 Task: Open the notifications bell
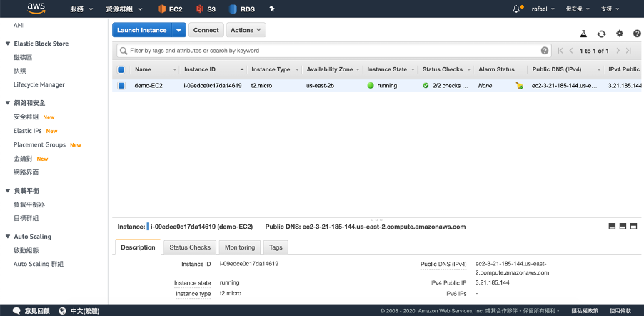(x=517, y=9)
